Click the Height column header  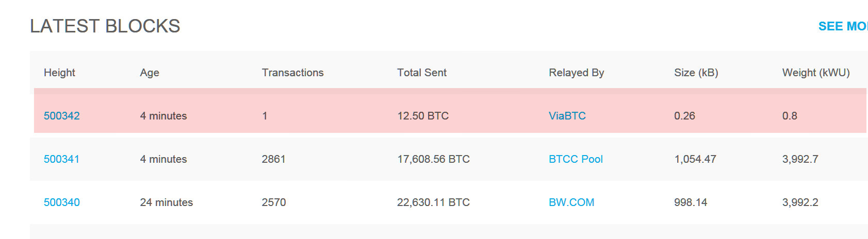tap(59, 73)
